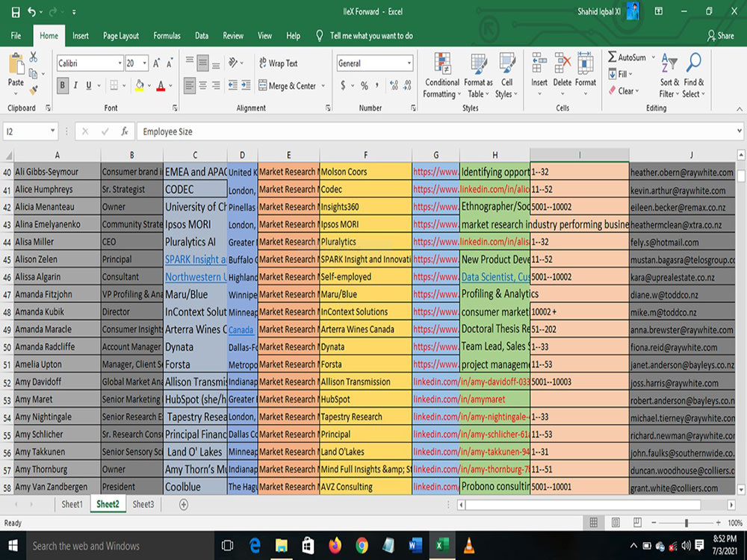The height and width of the screenshot is (560, 747).
Task: Click the Copy icon
Action: click(33, 73)
